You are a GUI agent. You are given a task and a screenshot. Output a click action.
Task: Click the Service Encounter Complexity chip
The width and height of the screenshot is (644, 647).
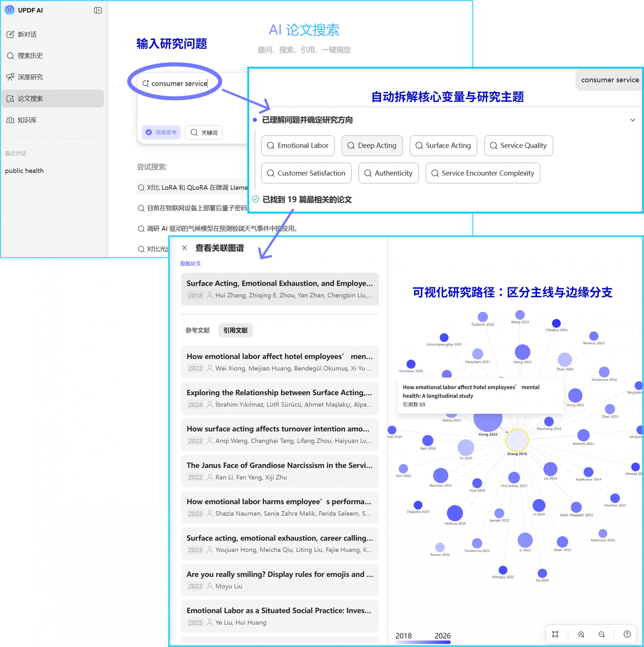(483, 173)
